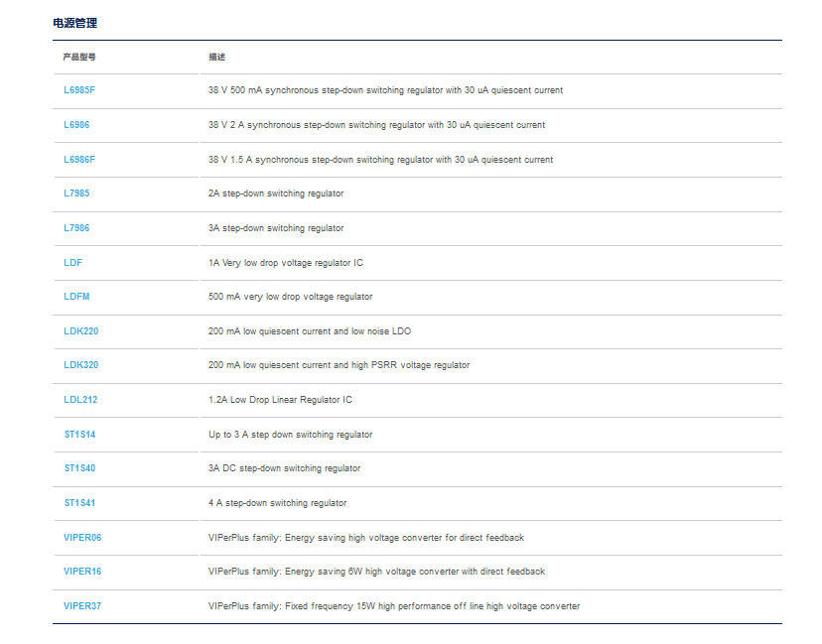822x644 pixels.
Task: Open the LDK220 product link
Action: click(80, 331)
